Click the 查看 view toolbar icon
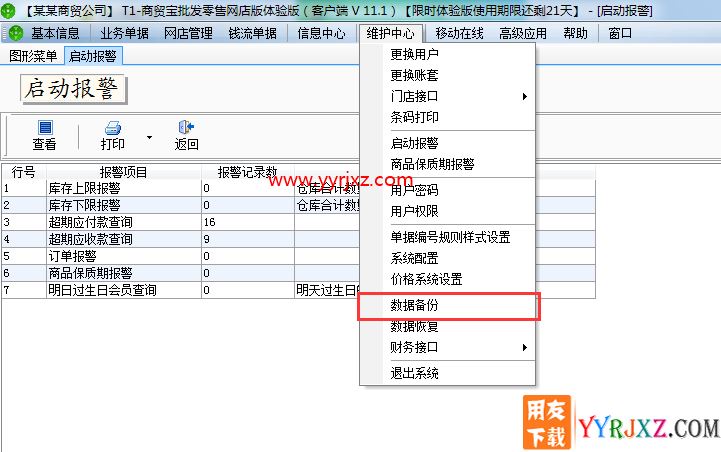Image resolution: width=721 pixels, height=452 pixels. (x=45, y=127)
